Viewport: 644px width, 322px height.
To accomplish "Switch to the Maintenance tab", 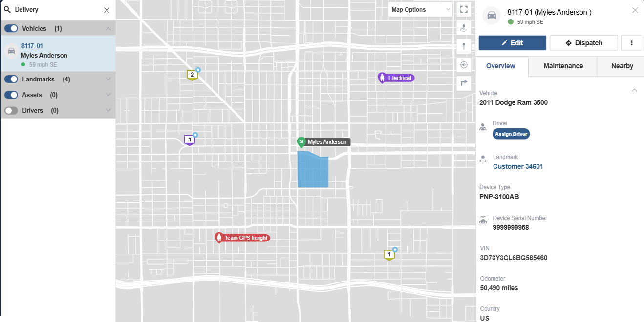I will click(x=562, y=66).
